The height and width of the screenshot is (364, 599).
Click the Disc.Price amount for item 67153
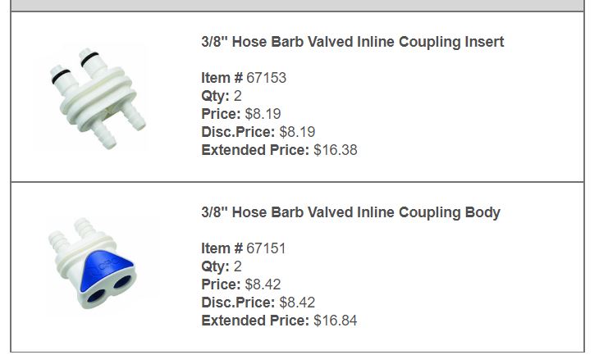(x=297, y=132)
